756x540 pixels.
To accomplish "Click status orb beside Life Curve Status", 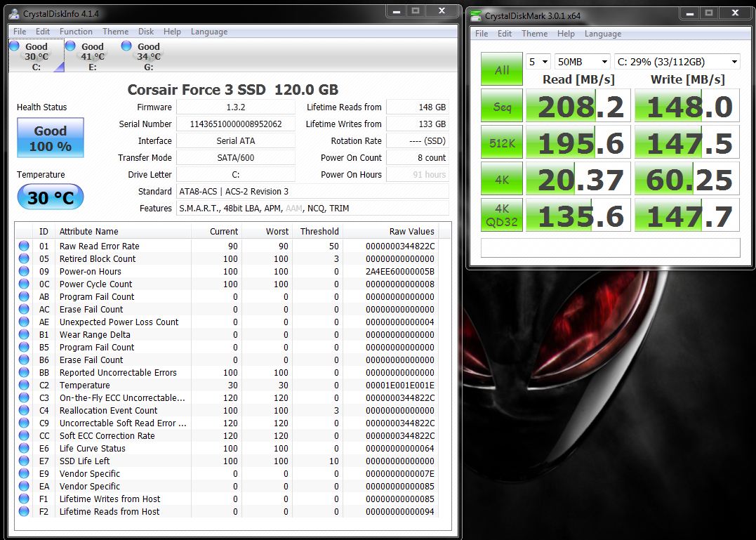I will [24, 448].
